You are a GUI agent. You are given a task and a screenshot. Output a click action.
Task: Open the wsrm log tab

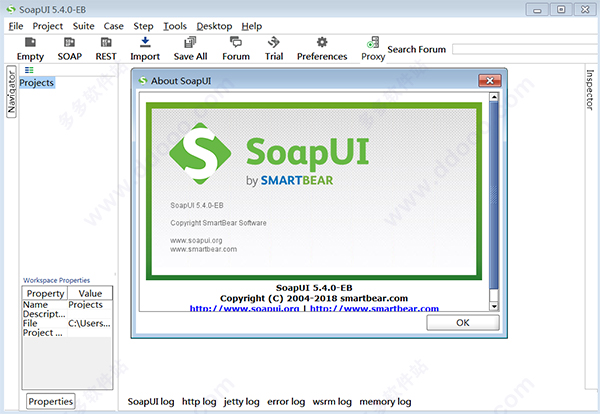[332, 402]
